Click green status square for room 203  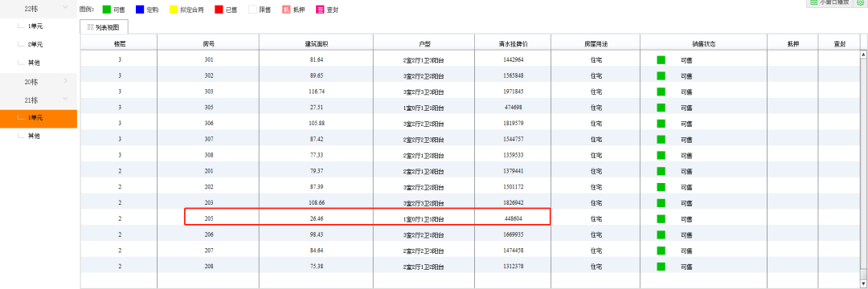click(661, 203)
